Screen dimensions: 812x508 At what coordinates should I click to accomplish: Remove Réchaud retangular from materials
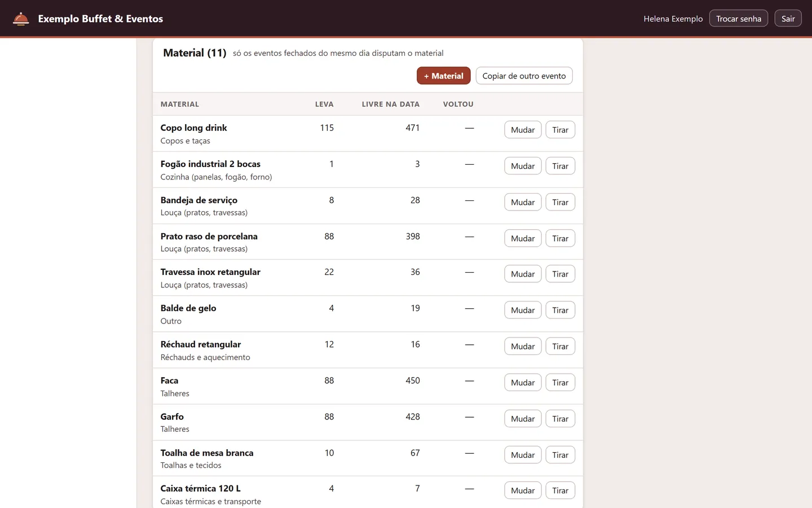(561, 346)
